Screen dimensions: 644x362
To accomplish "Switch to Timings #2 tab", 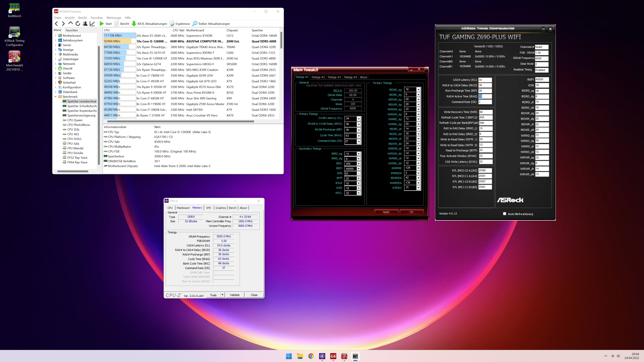I will tap(318, 77).
